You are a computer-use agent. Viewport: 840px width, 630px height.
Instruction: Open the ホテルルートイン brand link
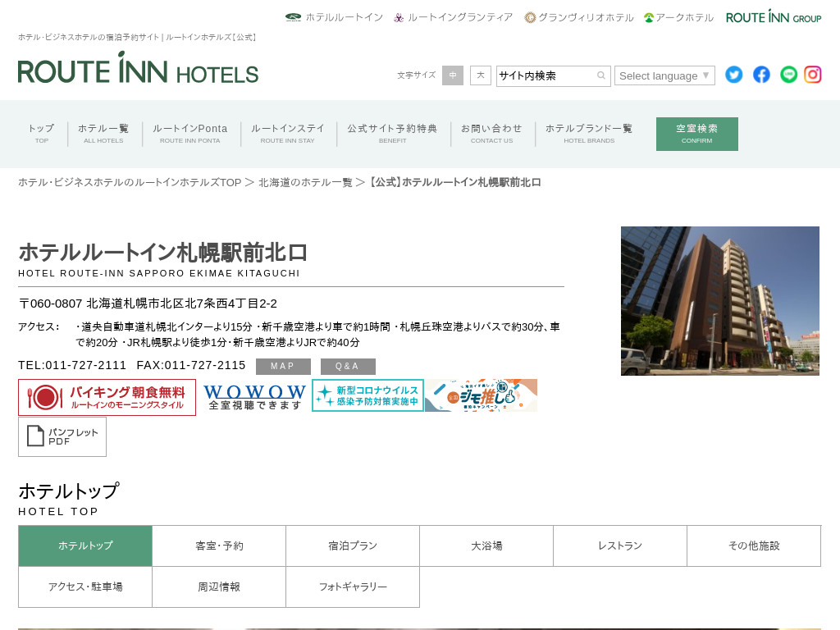334,17
